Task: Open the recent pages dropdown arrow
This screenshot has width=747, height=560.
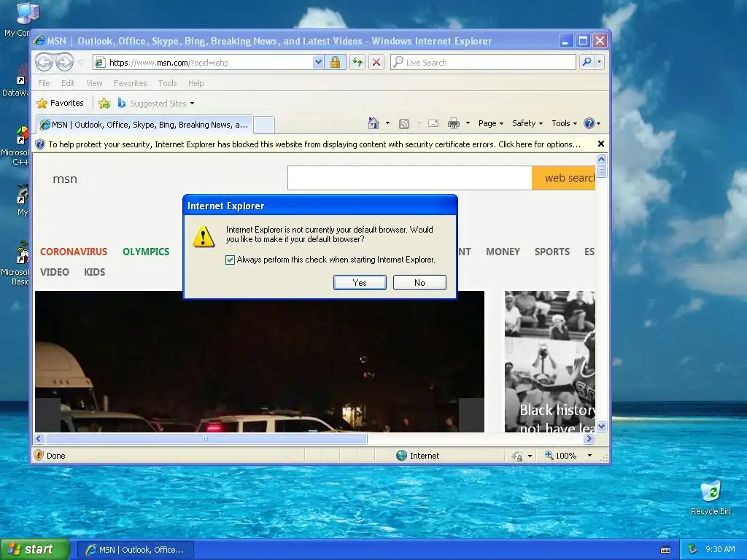Action: tap(80, 63)
